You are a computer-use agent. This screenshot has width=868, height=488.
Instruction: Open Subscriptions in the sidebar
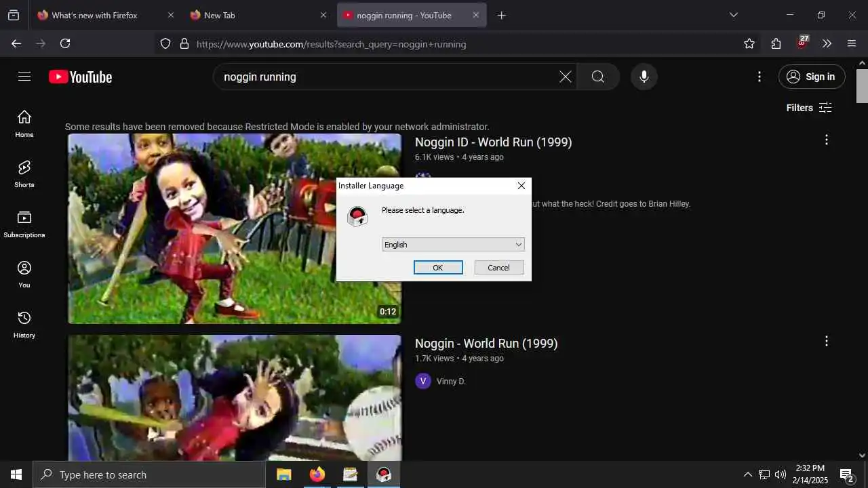click(x=24, y=224)
